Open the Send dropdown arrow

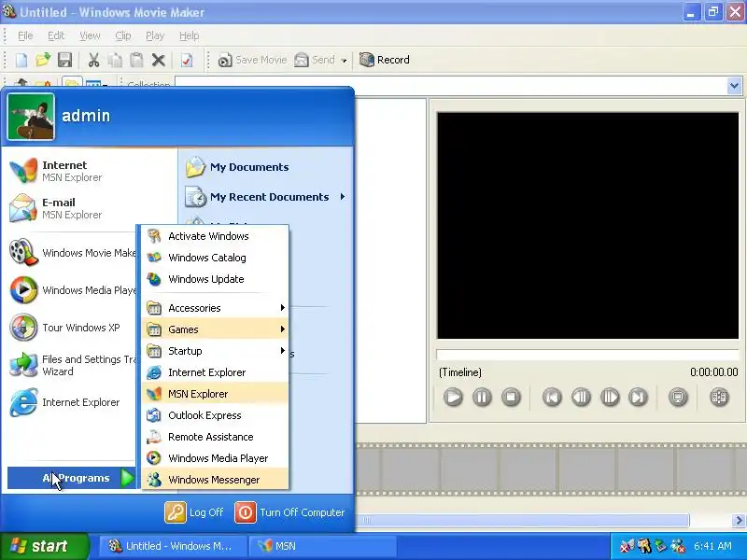[x=344, y=61]
